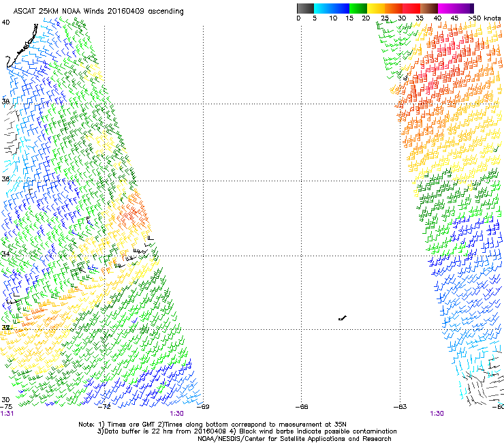This screenshot has height=443, width=504.
Task: Click latitude label '40' on left axis
Action: tap(5, 22)
